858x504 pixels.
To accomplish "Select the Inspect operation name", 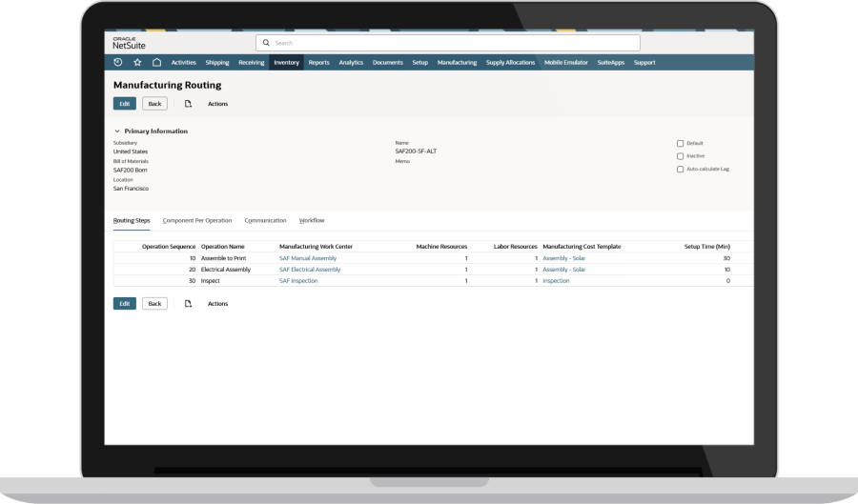I will 210,281.
